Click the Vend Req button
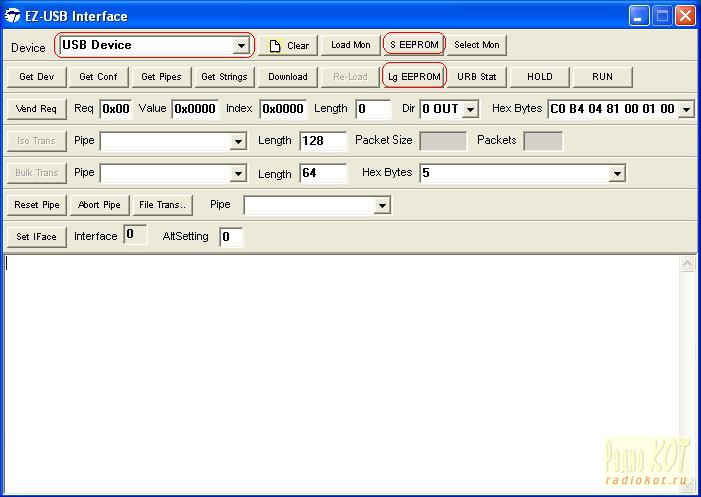 36,109
